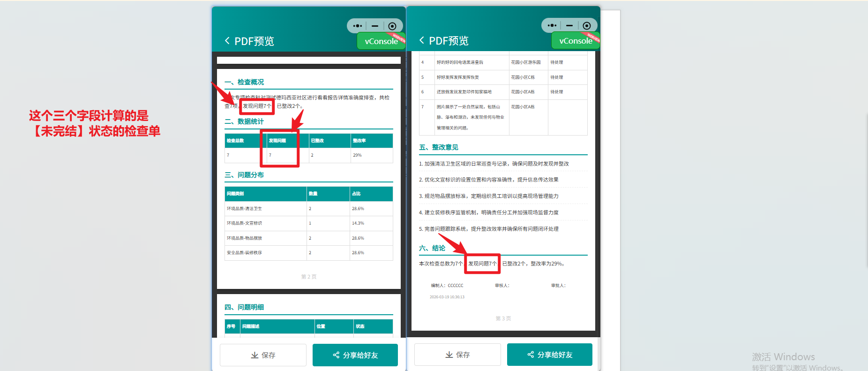Open vConsole in the right preview window
Viewport: 868px width, 371px height.
click(575, 41)
